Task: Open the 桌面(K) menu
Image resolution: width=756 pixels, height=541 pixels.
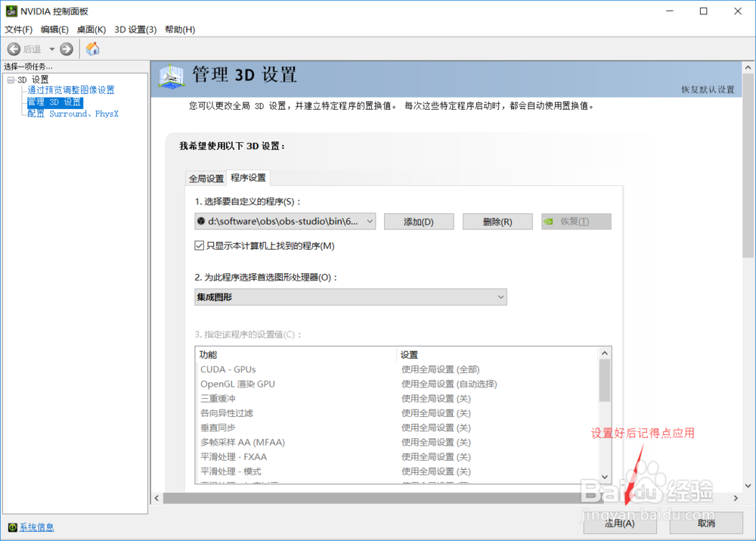Action: [89, 30]
